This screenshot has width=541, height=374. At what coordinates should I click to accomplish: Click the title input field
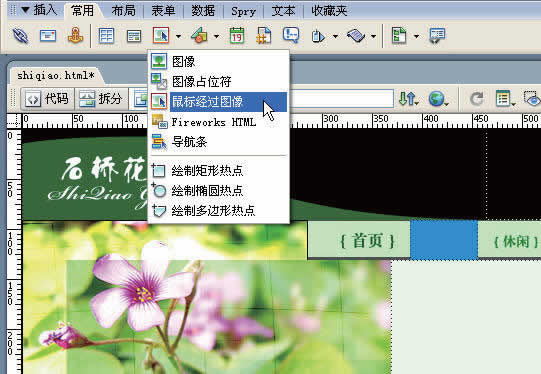point(342,99)
